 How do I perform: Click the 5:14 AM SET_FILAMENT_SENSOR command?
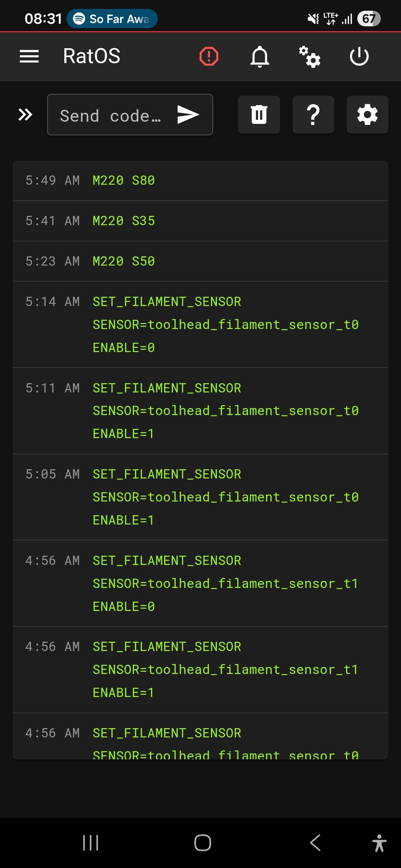[x=225, y=325]
